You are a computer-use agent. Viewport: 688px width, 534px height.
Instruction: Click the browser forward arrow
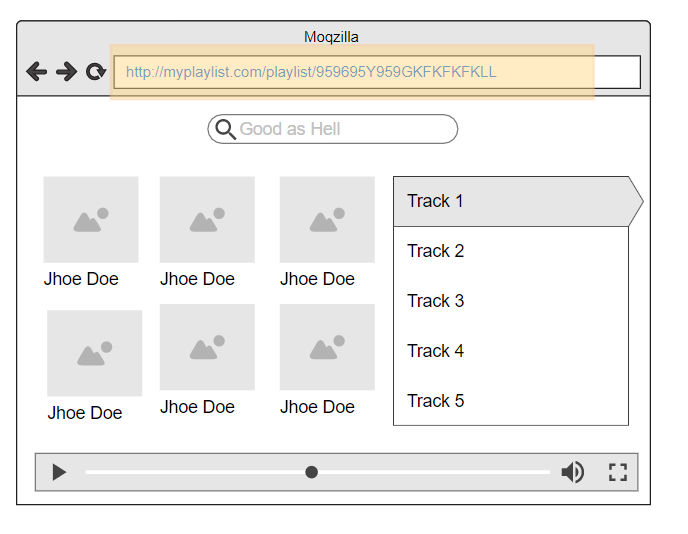click(66, 72)
